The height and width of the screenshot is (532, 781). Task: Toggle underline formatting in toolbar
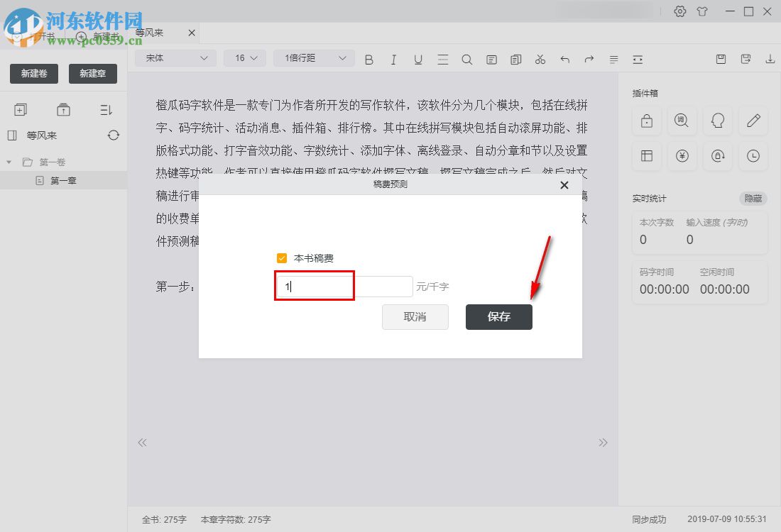pyautogui.click(x=418, y=59)
